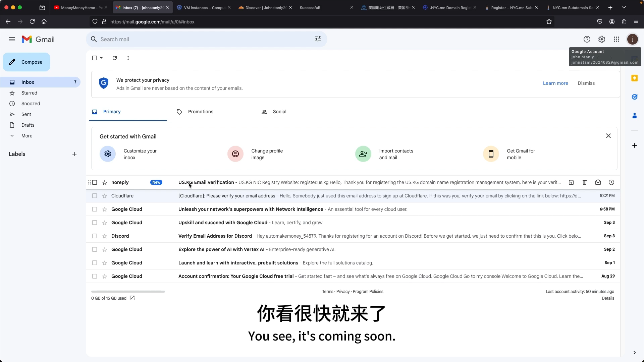Mark the US.KG email as read
This screenshot has width=644, height=362.
coord(598,182)
